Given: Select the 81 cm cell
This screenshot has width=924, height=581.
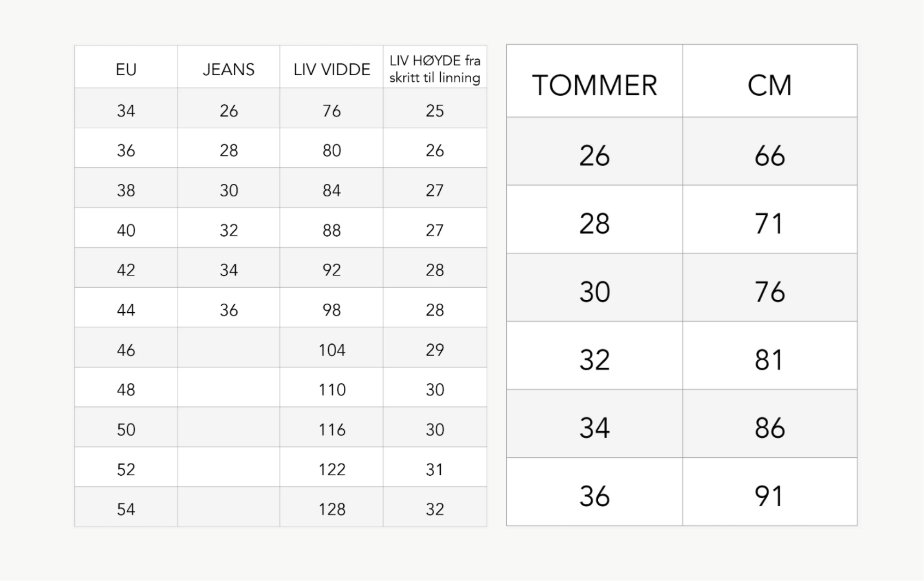Looking at the screenshot, I should pos(770,356).
